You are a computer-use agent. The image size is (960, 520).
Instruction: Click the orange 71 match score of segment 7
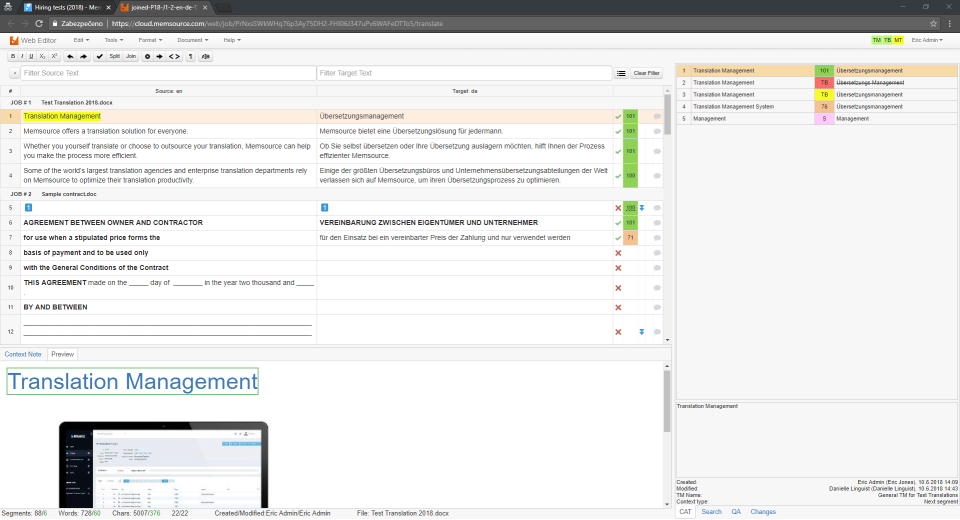click(630, 238)
